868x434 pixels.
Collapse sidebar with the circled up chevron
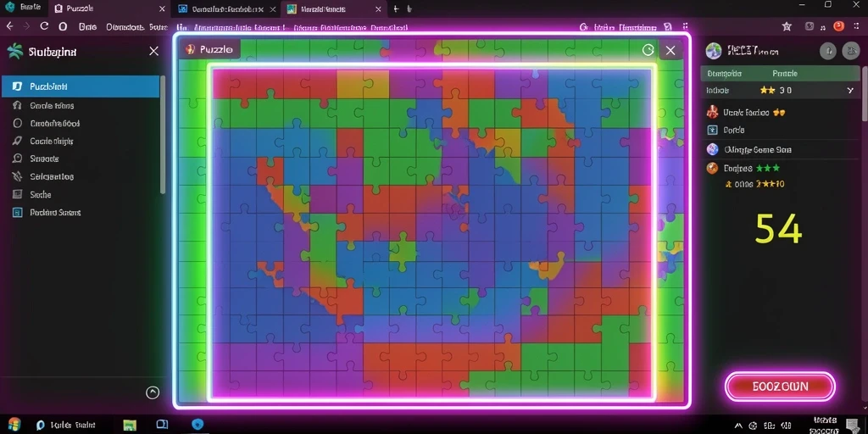(x=153, y=392)
